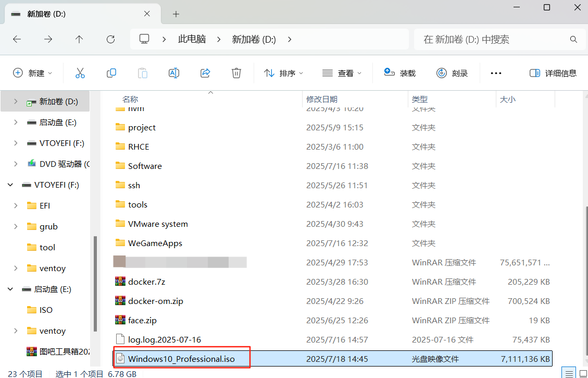Click the Cut scissors icon
The width and height of the screenshot is (588, 378).
point(80,73)
